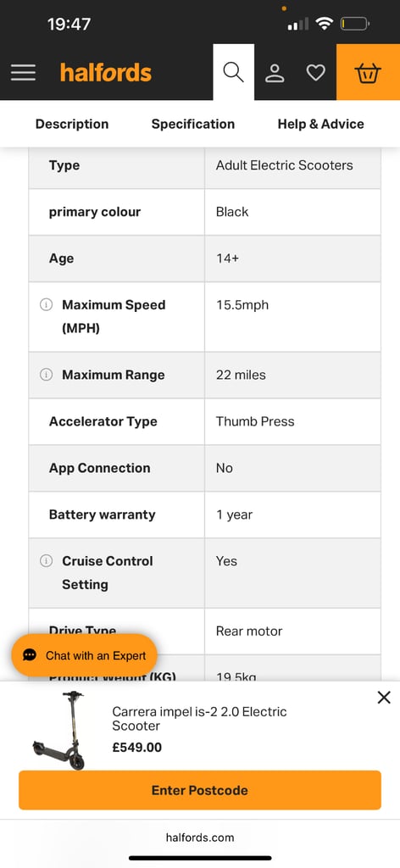400x868 pixels.
Task: Open the hamburger navigation menu
Action: [x=23, y=73]
